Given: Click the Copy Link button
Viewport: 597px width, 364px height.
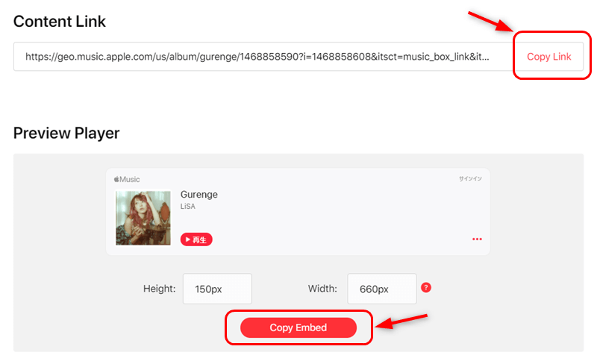Looking at the screenshot, I should [548, 57].
